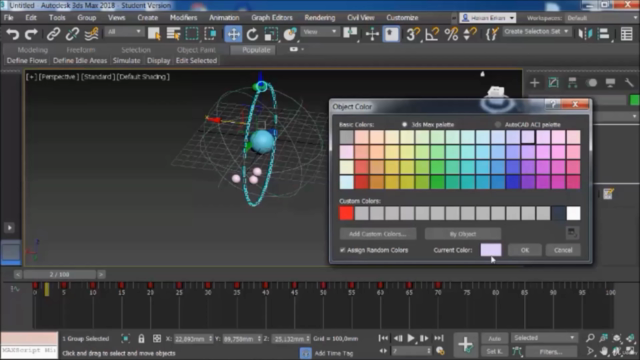The height and width of the screenshot is (360, 640).
Task: Toggle the Percent Snap icon
Action: (x=451, y=34)
